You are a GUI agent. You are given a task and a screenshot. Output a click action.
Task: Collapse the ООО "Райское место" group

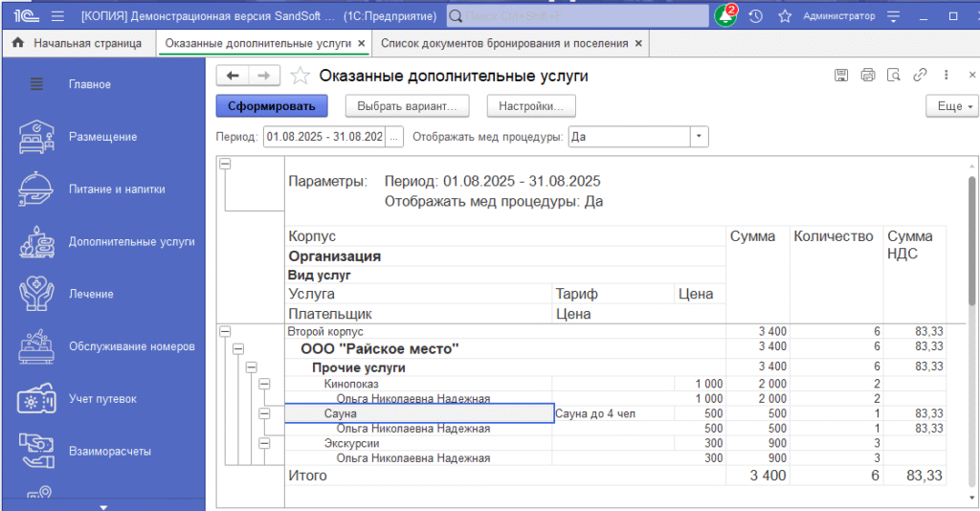coord(238,349)
